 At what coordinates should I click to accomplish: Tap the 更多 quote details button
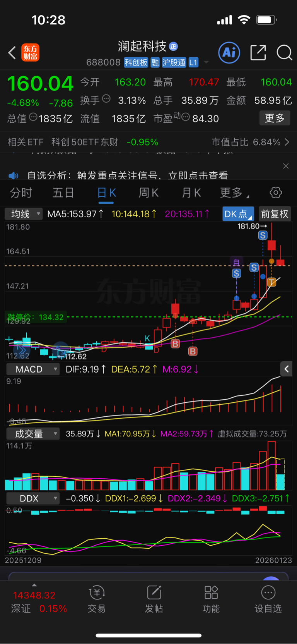(275, 118)
